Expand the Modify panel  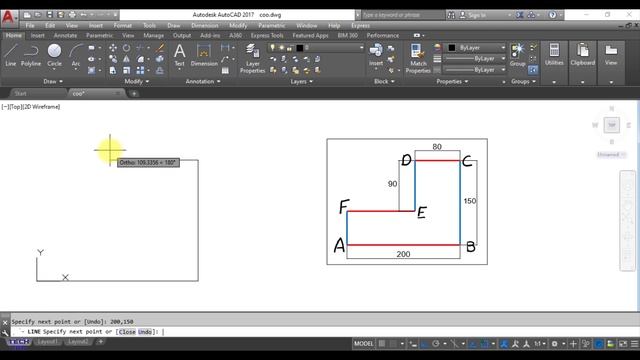pyautogui.click(x=137, y=81)
